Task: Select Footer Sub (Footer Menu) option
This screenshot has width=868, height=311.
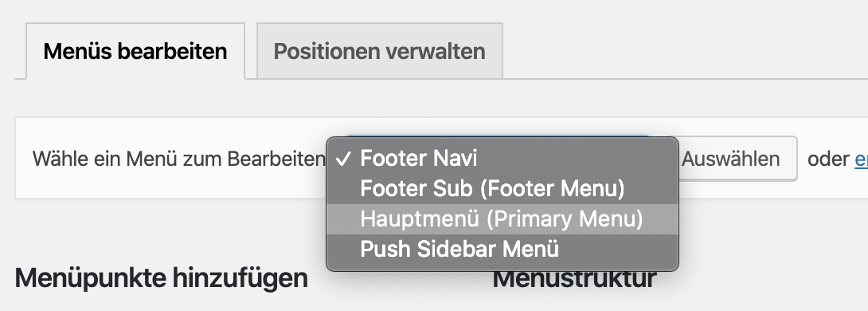Action: pos(502,189)
